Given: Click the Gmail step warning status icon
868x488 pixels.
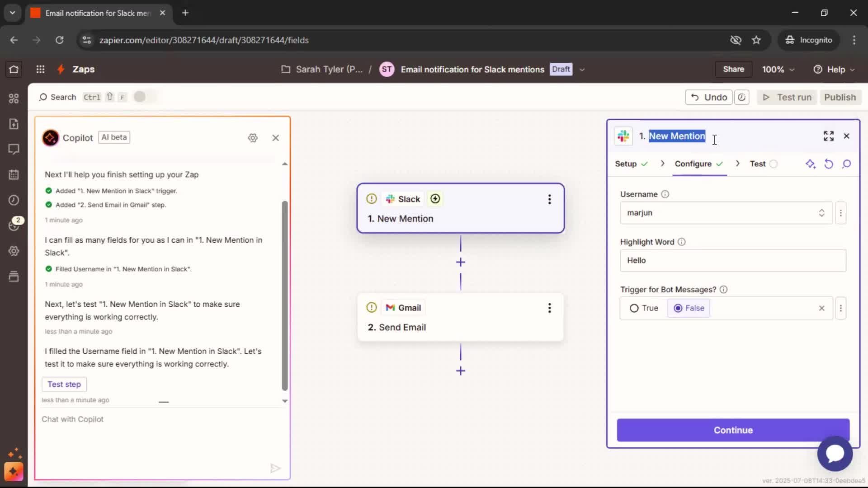Looking at the screenshot, I should pyautogui.click(x=372, y=308).
